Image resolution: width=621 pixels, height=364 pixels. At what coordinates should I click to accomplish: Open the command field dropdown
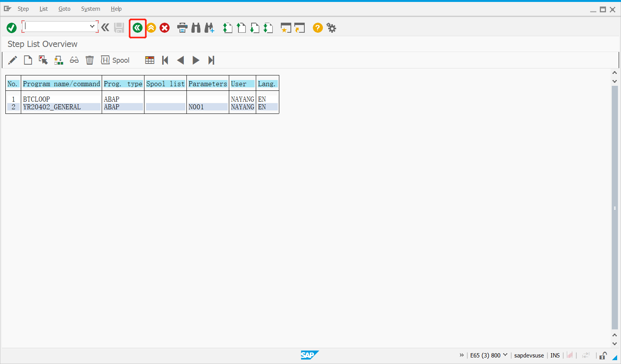92,26
